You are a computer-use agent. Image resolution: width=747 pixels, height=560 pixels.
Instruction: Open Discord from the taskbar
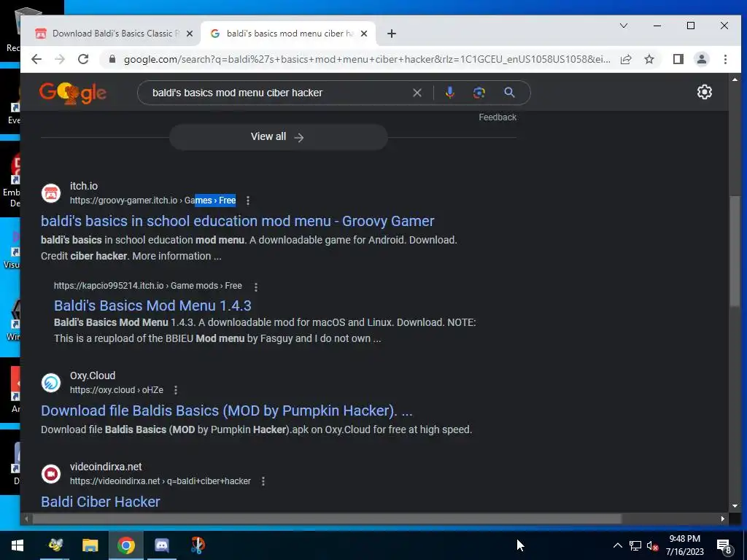point(162,545)
